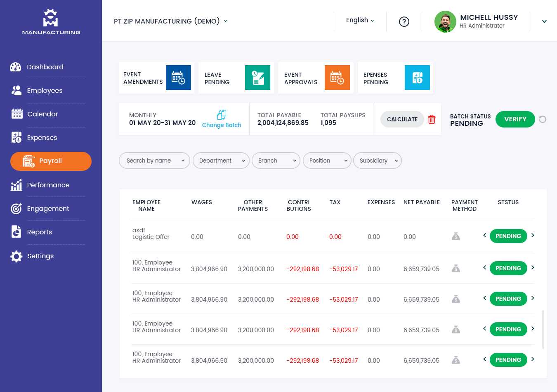Open the Reports sidebar menu item

[39, 232]
